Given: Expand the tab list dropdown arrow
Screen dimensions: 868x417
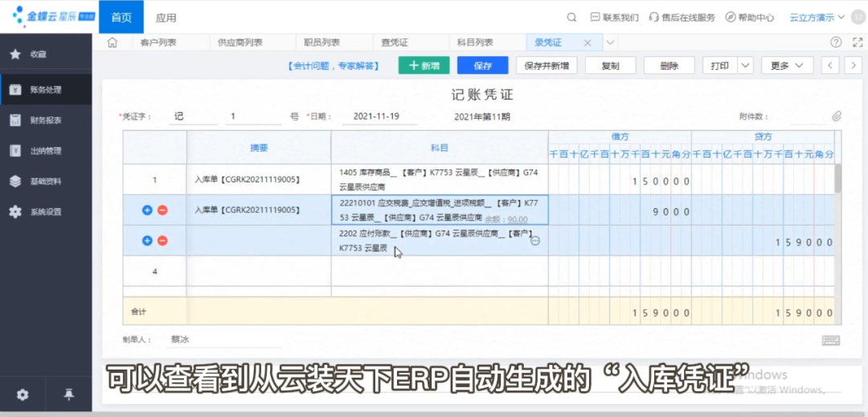Looking at the screenshot, I should [x=611, y=43].
